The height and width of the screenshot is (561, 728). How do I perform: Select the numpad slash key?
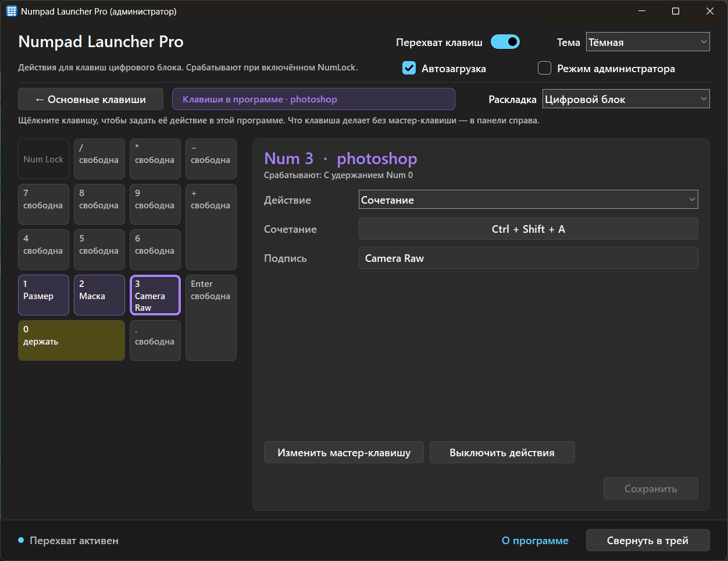coord(99,159)
